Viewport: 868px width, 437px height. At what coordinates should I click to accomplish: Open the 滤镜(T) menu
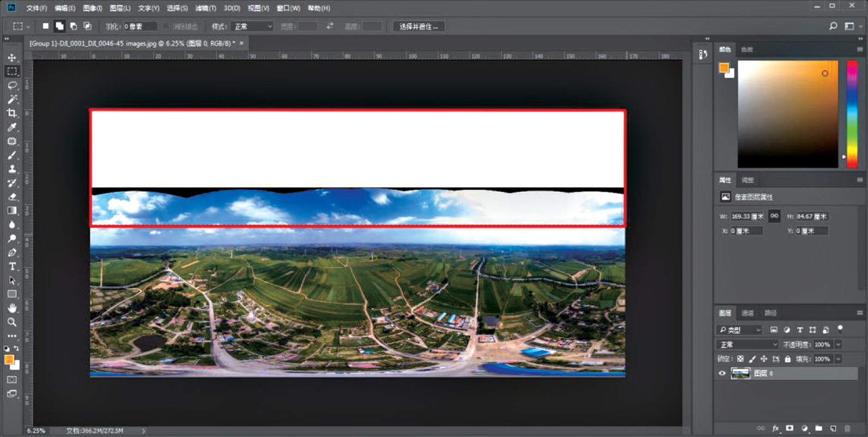[205, 8]
